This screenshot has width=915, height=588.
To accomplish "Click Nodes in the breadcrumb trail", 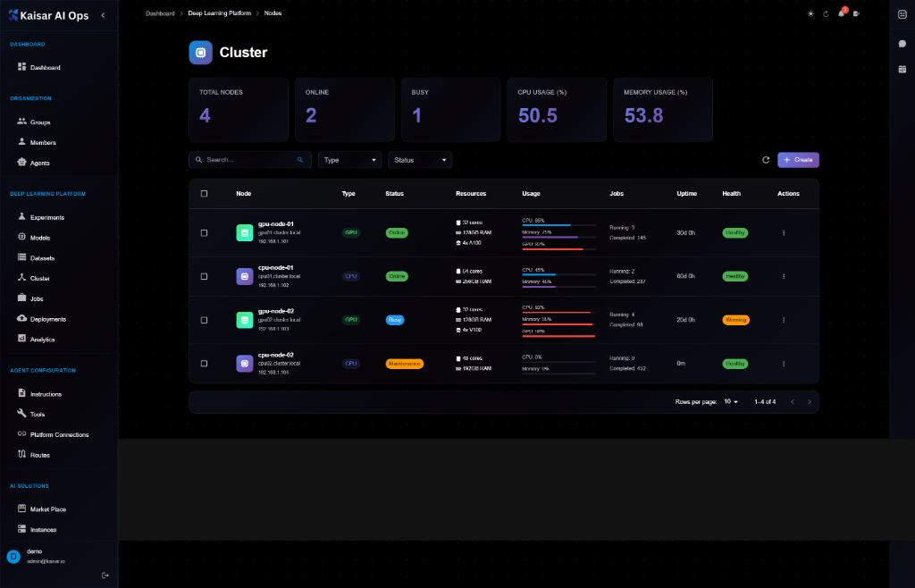I will pos(273,13).
